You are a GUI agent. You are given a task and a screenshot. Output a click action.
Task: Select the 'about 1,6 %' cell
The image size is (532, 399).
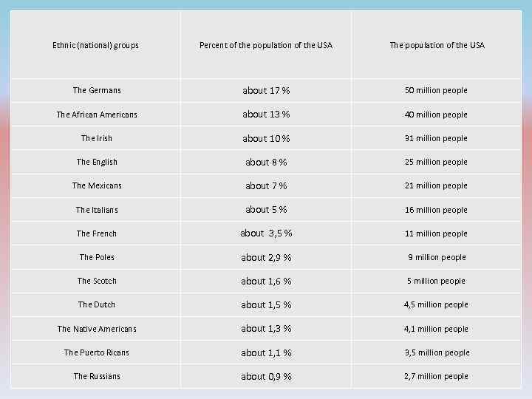(266, 282)
